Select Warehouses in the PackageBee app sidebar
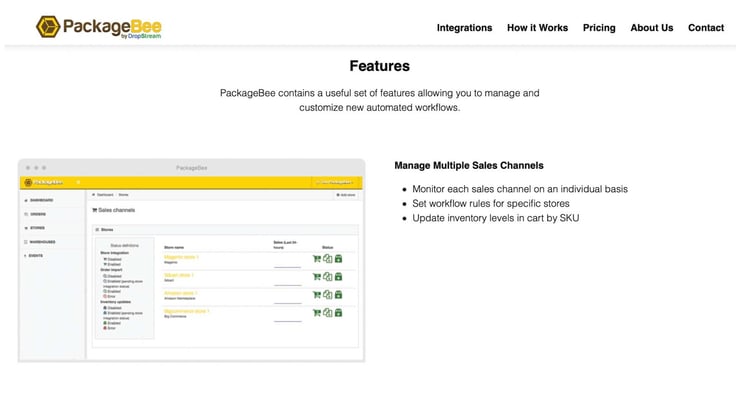 42,242
